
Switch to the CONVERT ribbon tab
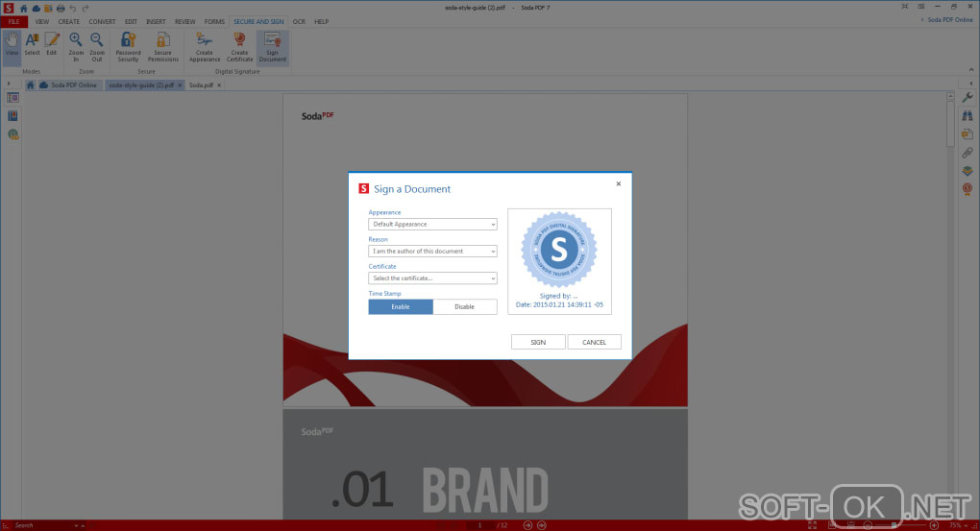(102, 22)
